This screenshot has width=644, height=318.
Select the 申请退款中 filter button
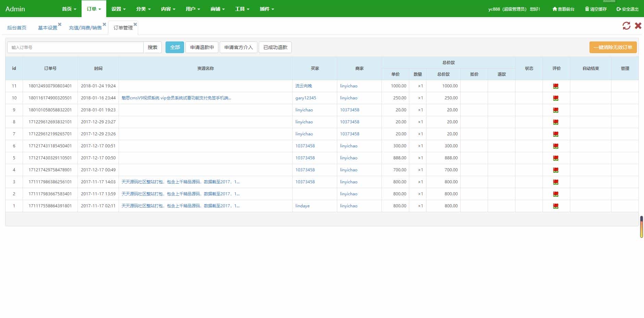tap(202, 47)
